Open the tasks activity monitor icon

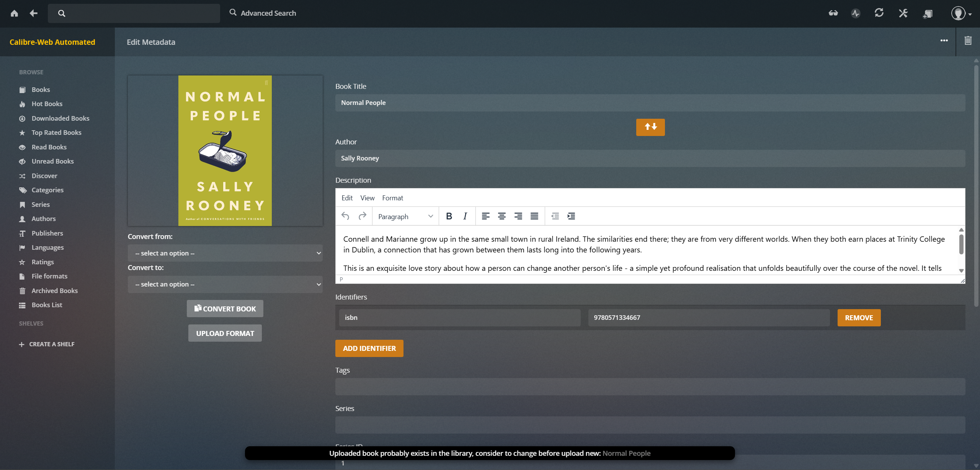pyautogui.click(x=856, y=13)
